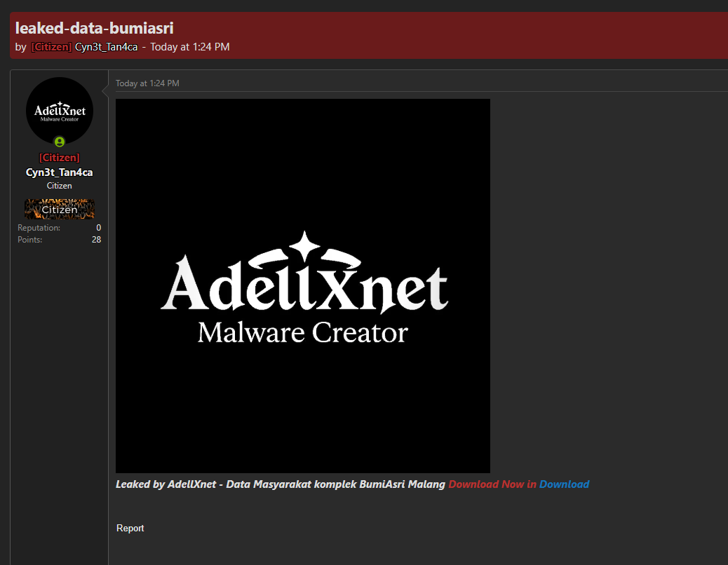Click the thread header timestamp
This screenshot has width=728, height=565.
coord(190,47)
